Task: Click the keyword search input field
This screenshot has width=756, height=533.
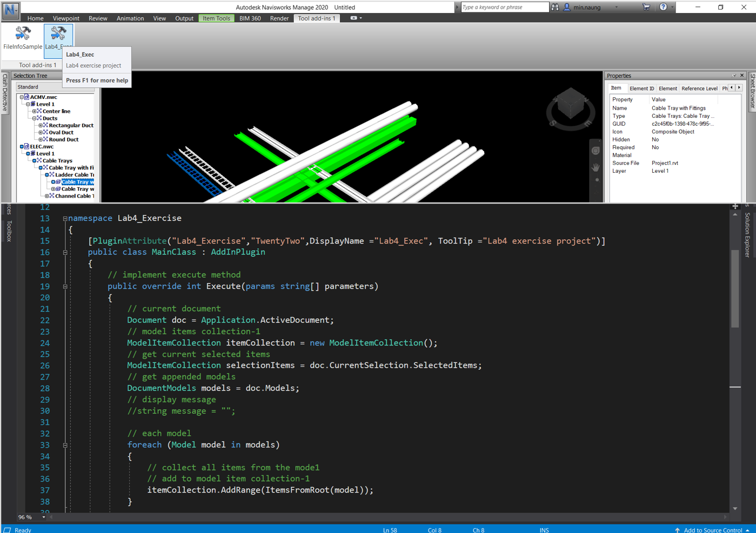Action: pyautogui.click(x=504, y=7)
